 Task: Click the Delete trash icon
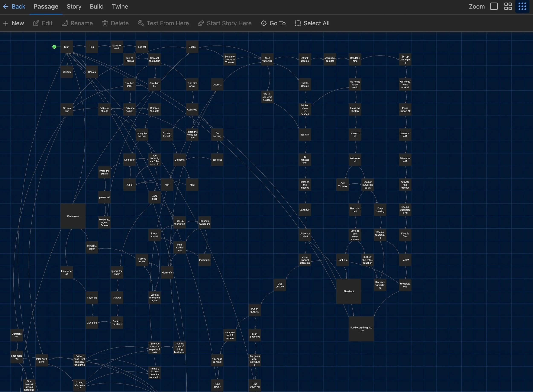coord(105,23)
